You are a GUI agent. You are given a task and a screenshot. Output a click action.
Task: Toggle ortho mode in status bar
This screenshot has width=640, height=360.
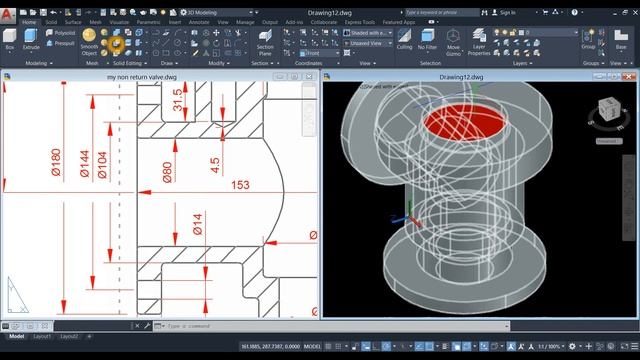376,347
